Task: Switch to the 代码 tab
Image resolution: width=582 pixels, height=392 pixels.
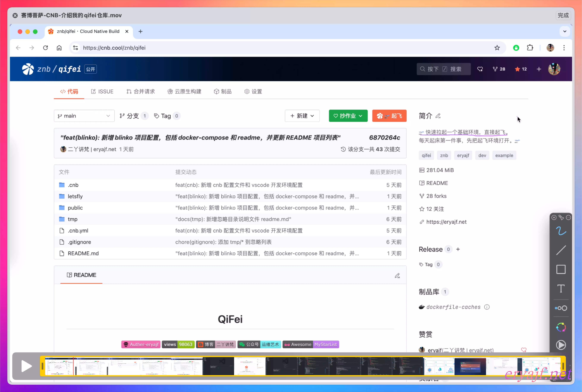Action: (69, 92)
